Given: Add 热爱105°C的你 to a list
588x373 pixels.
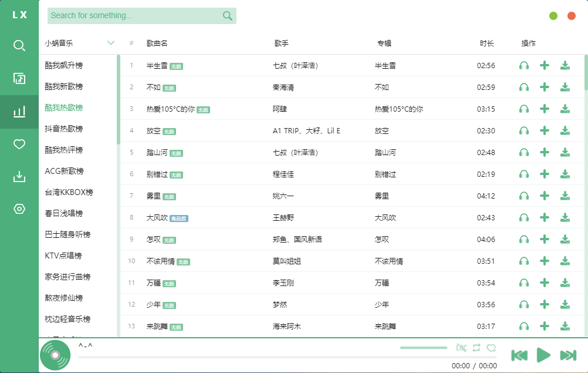Looking at the screenshot, I should pos(545,109).
